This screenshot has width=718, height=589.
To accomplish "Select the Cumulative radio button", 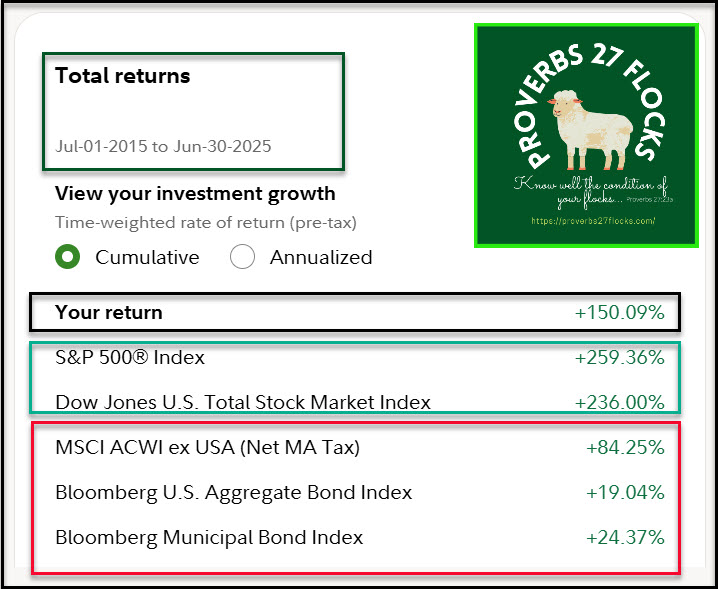I will click(68, 257).
